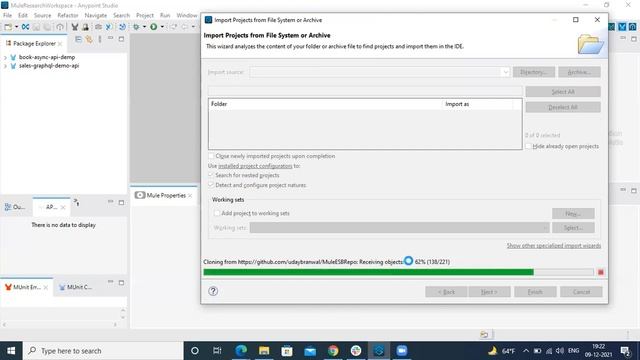Open Task View from the taskbar
Viewport: 640px width, 360px height.
(x=217, y=351)
